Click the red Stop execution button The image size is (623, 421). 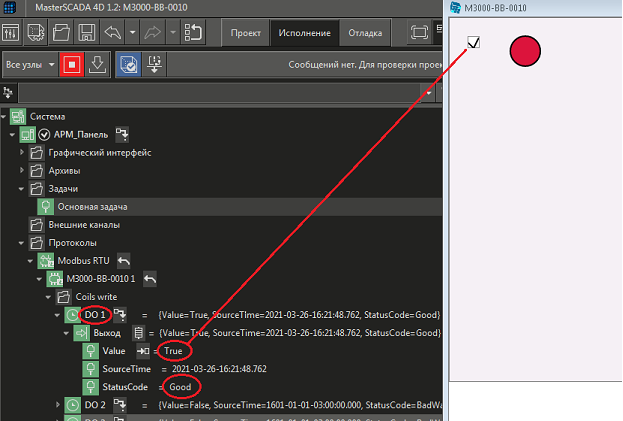(71, 64)
